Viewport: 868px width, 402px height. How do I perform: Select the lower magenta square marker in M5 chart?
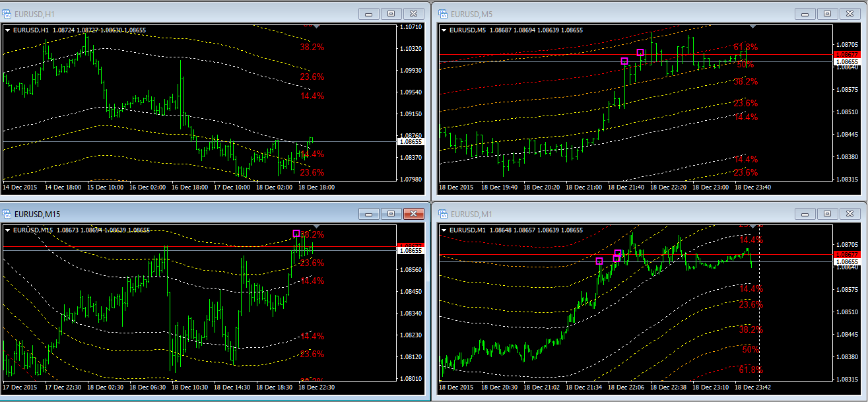pos(624,61)
